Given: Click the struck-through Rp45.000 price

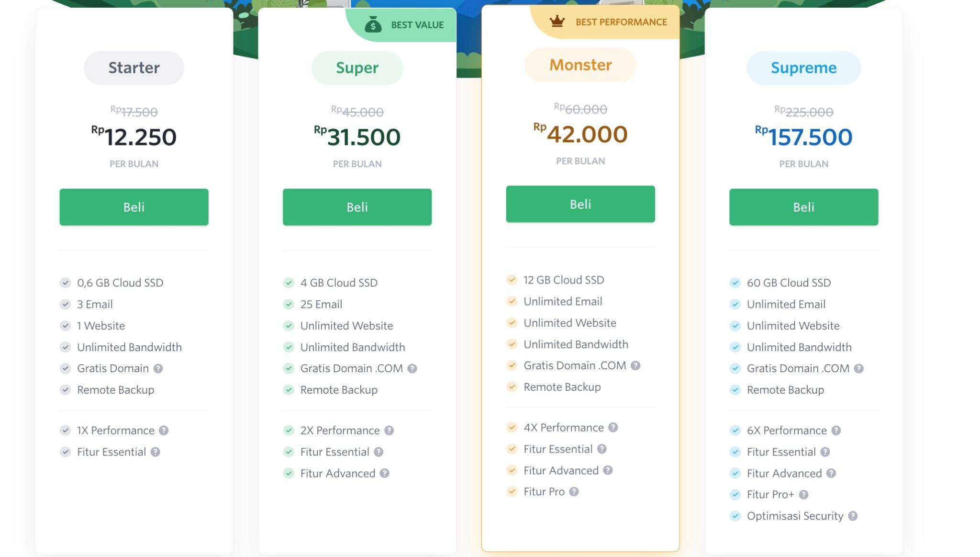Looking at the screenshot, I should click(357, 112).
